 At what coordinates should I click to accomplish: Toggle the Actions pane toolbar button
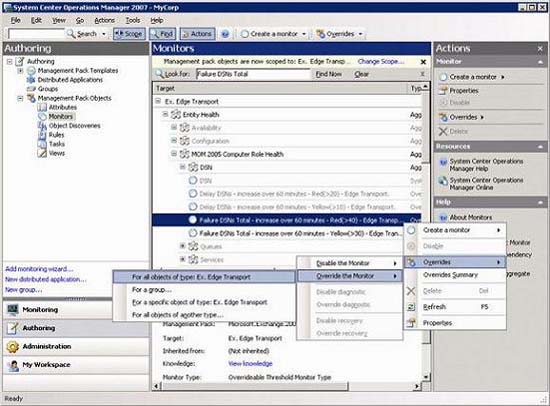197,34
